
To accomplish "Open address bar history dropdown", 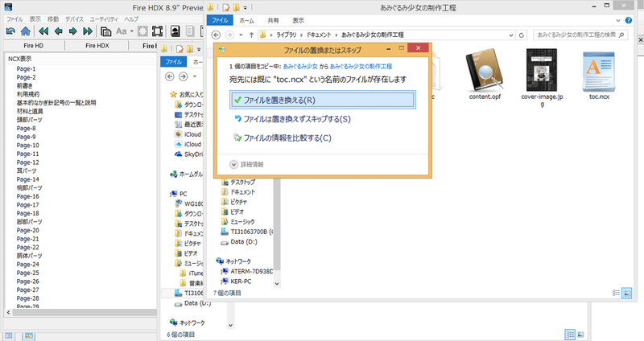I will click(x=511, y=35).
